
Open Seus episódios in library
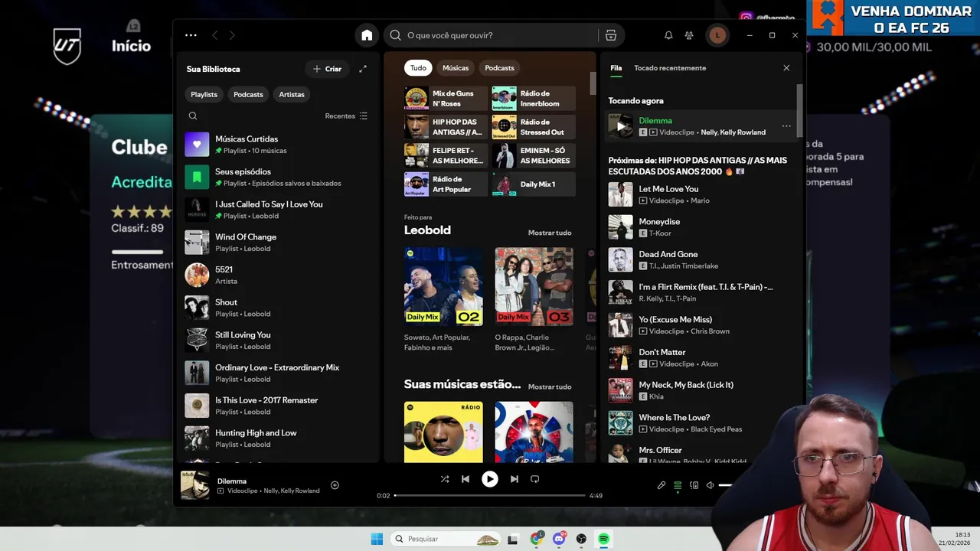(278, 177)
